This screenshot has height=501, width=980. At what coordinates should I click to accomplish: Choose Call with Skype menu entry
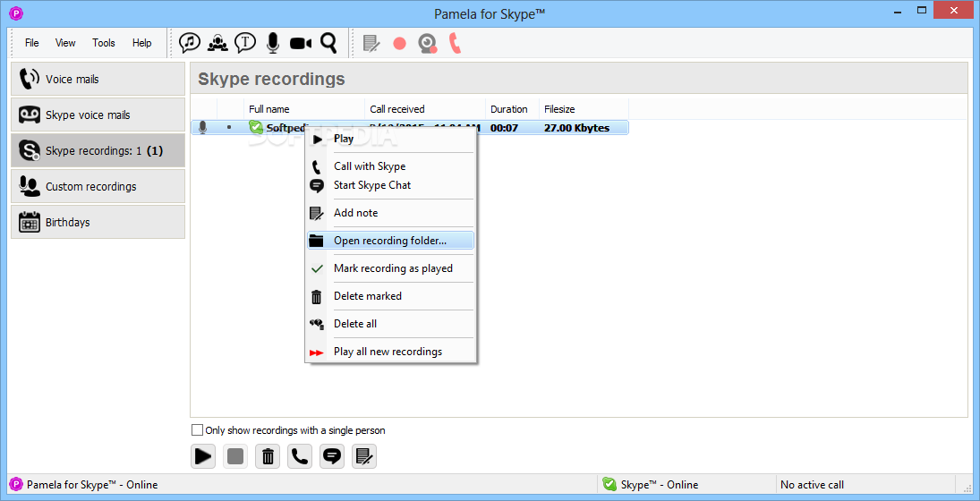(x=390, y=166)
